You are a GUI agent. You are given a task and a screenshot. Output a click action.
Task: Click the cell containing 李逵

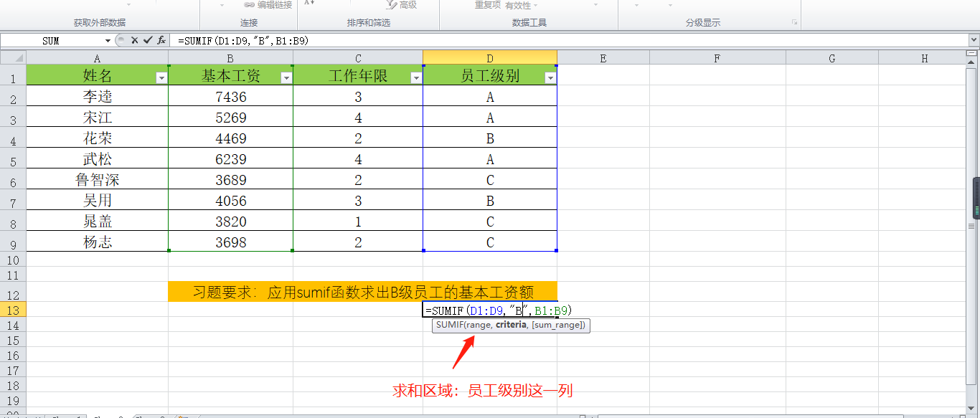pyautogui.click(x=97, y=96)
